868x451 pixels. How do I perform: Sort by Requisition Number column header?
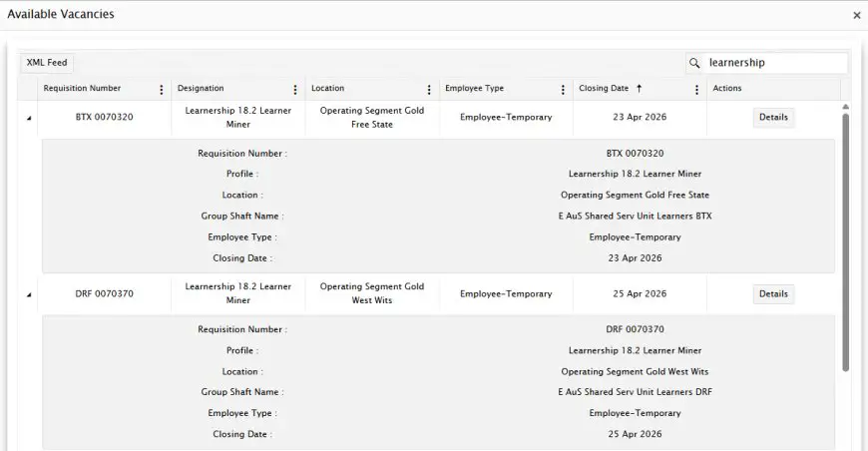point(82,89)
